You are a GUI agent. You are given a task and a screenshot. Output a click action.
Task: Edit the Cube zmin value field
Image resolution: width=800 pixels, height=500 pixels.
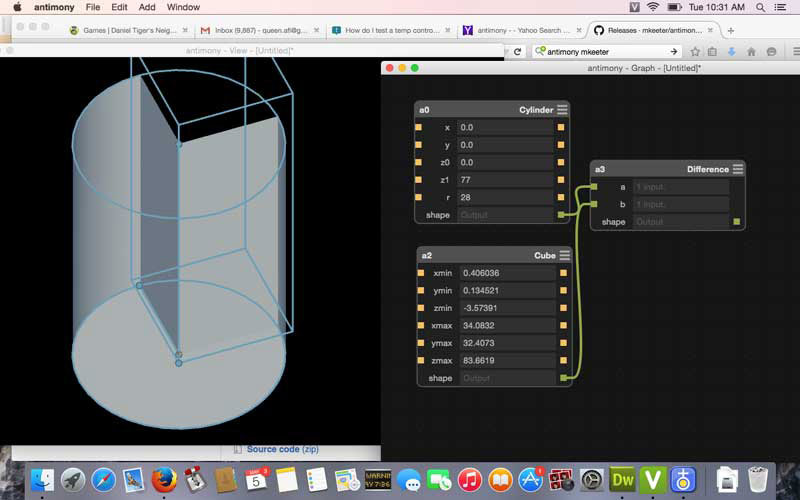tap(507, 308)
